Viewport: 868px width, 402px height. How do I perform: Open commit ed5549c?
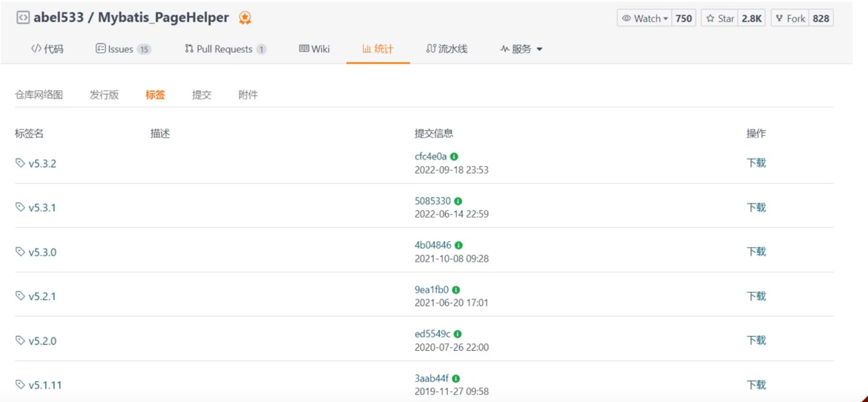[432, 334]
